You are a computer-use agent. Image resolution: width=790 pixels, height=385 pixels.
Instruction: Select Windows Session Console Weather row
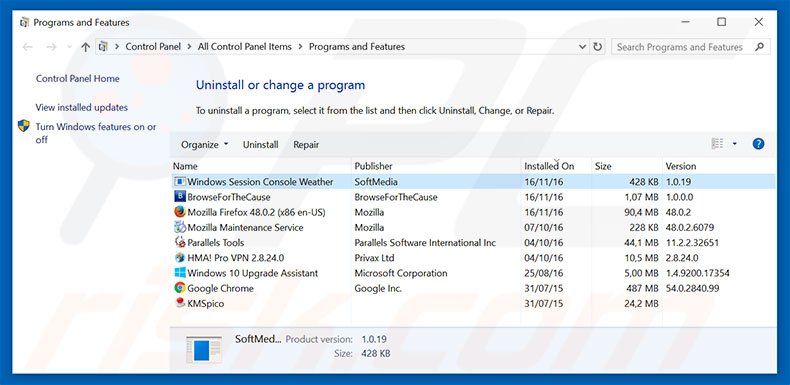tap(474, 181)
